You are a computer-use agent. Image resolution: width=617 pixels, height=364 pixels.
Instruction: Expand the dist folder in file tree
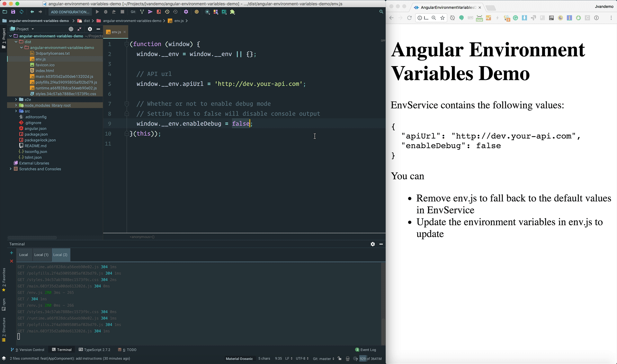pos(16,42)
